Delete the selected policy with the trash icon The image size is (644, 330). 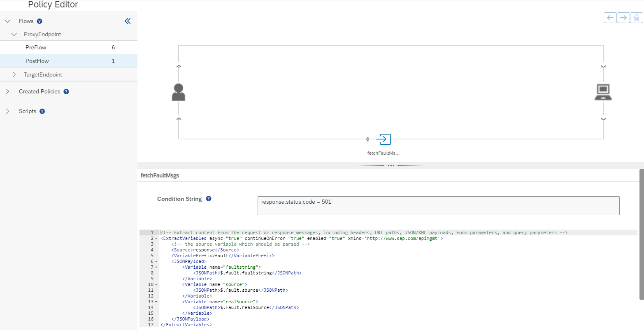(x=637, y=18)
